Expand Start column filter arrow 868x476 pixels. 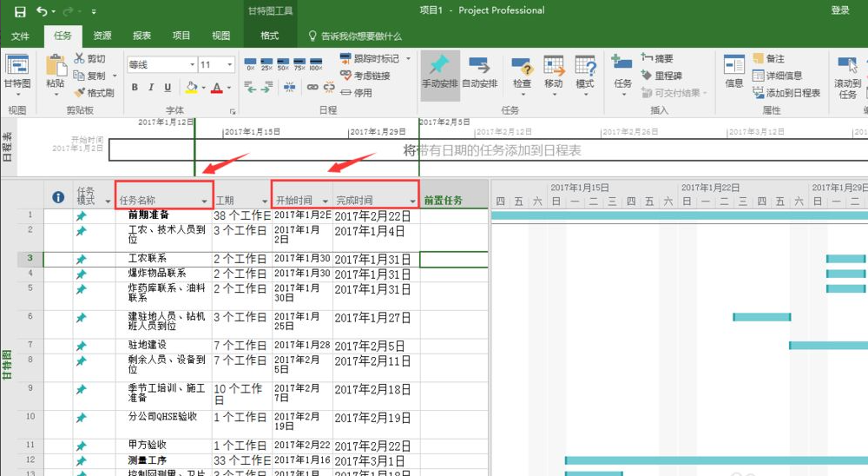(325, 201)
